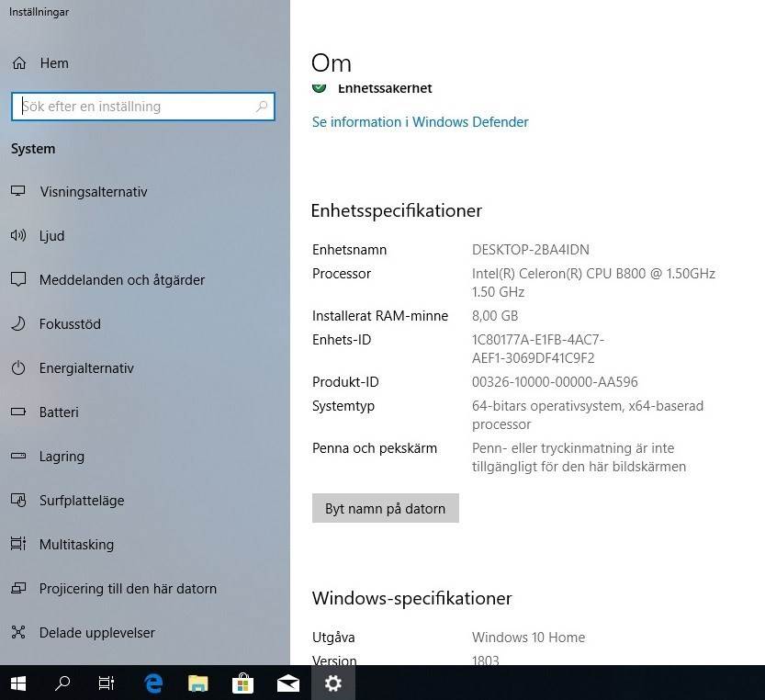The image size is (765, 700).
Task: Open taskbar search
Action: tap(62, 683)
